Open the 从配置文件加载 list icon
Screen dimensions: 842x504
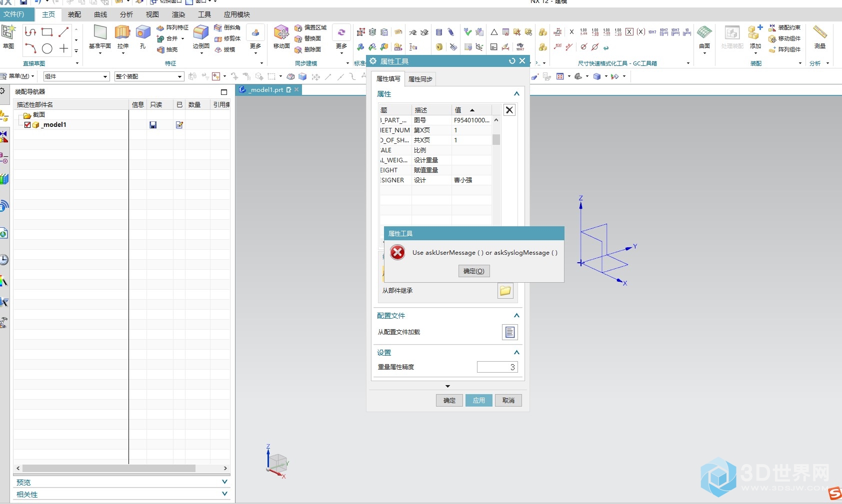point(509,332)
